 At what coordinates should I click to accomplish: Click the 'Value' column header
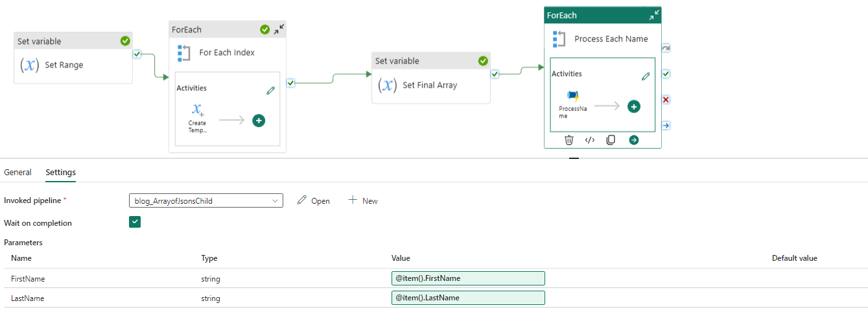coord(401,258)
